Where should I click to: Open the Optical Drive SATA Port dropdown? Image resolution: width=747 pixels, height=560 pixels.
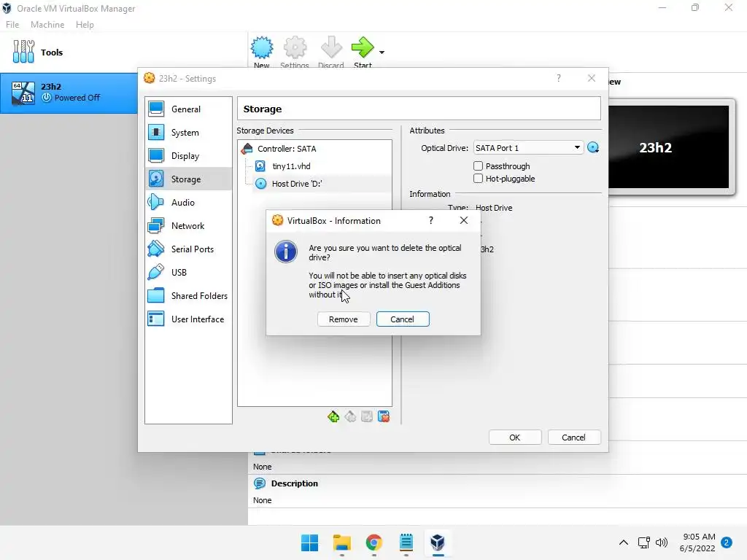coord(528,148)
